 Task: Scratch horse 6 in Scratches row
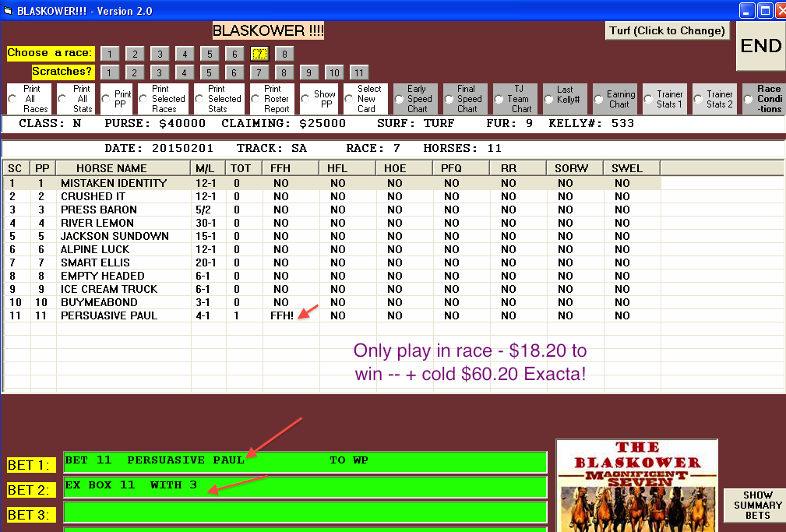[x=234, y=72]
